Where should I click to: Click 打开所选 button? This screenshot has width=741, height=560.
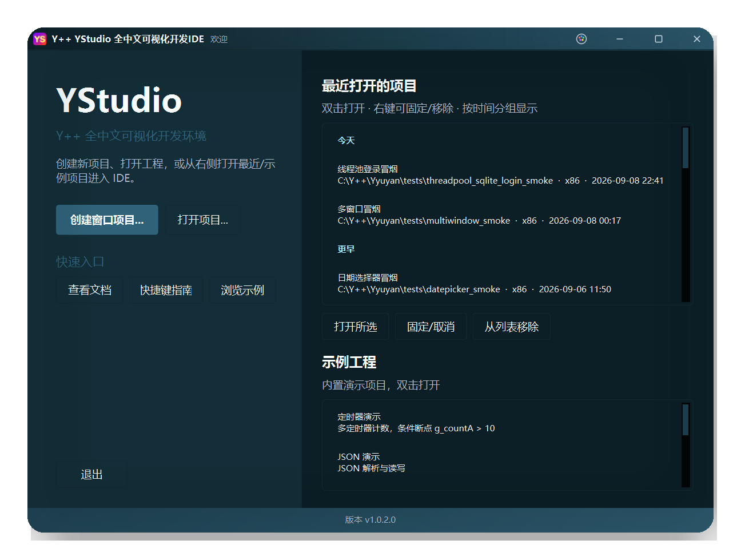355,327
